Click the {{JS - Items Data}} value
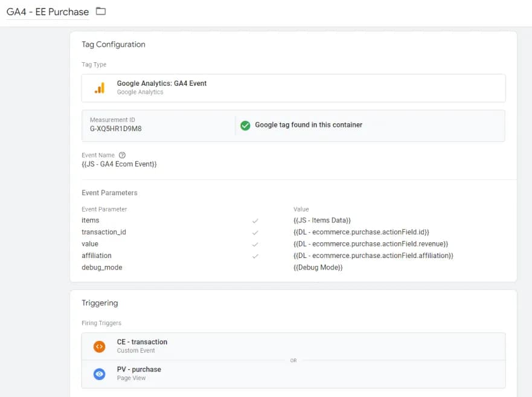The width and height of the screenshot is (532, 397). [x=322, y=221]
